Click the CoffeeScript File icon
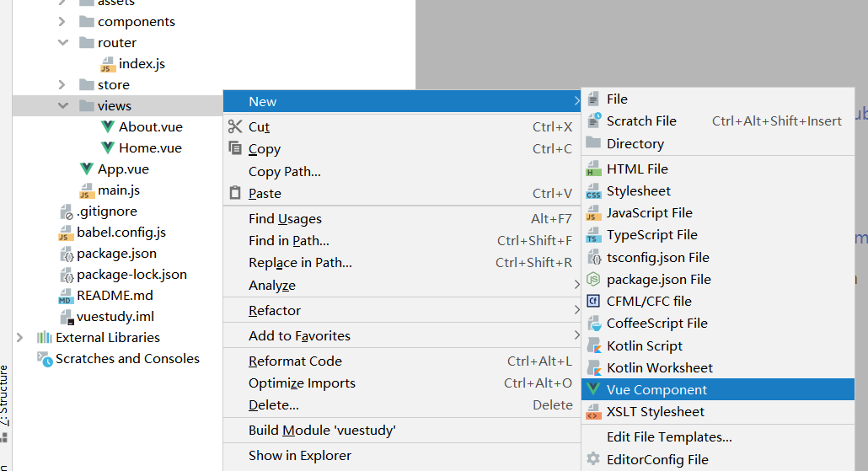 coord(593,324)
